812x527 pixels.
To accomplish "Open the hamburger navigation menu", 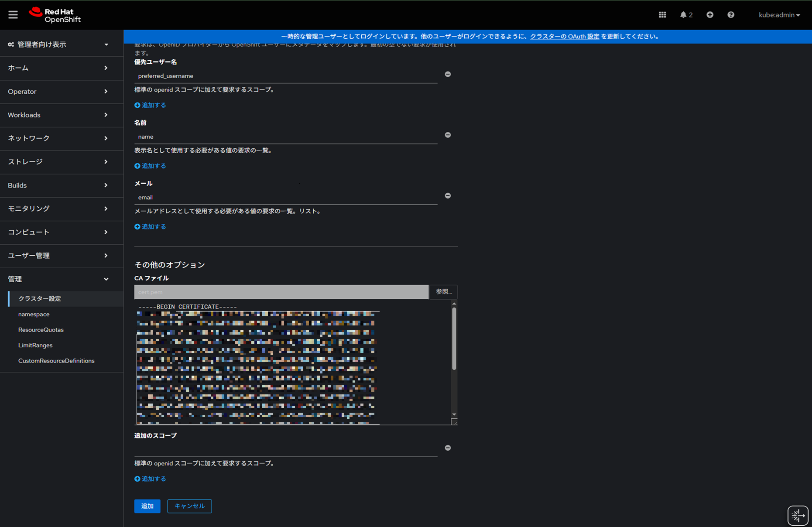I will (x=13, y=15).
